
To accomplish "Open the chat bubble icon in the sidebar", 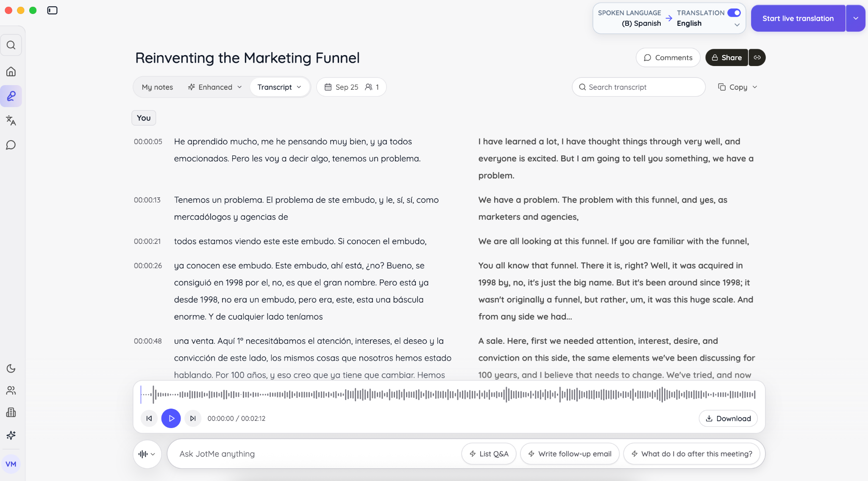I will tap(11, 145).
